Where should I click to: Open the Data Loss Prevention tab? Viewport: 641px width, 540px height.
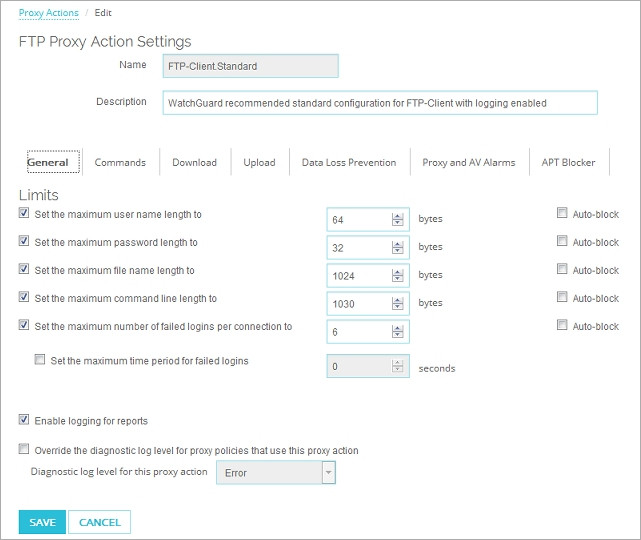349,162
